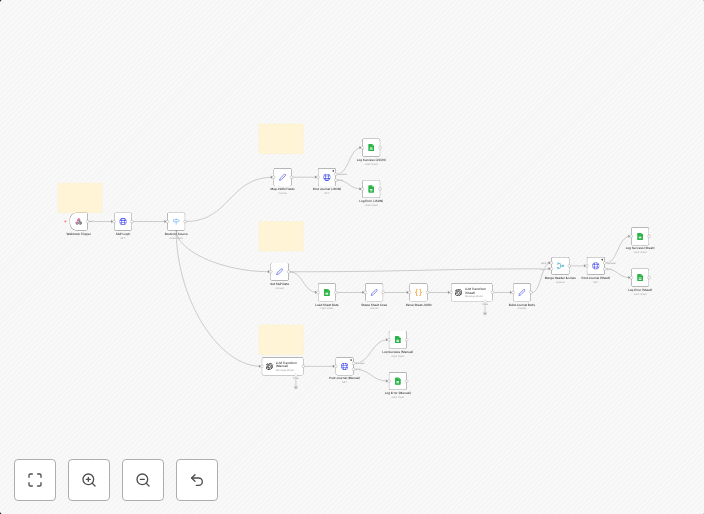This screenshot has height=514, width=704.
Task: Select the sticky note above LLM Transform (Manual)
Action: point(281,340)
